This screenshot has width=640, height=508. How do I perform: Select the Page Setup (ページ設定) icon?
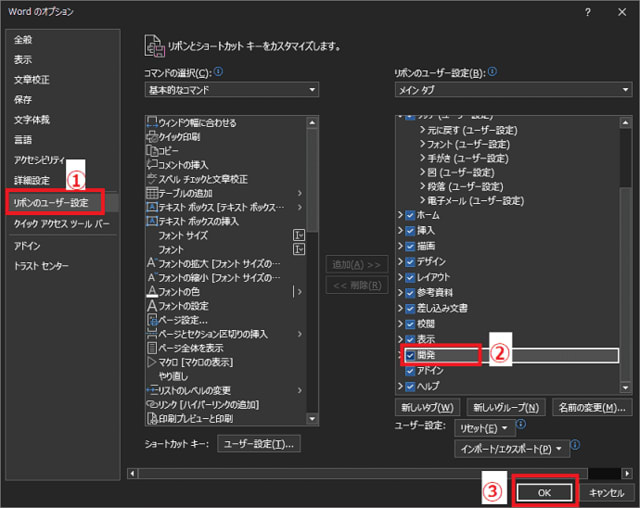[x=152, y=319]
